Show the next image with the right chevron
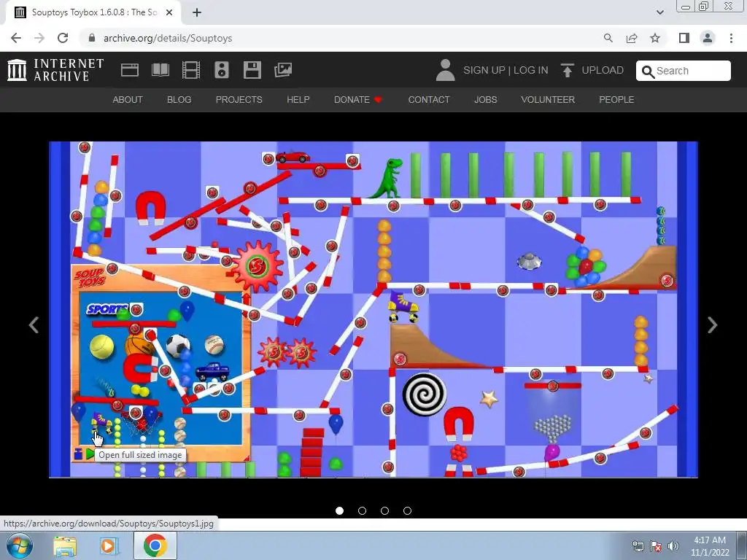Viewport: 747px width, 560px height. 712,324
